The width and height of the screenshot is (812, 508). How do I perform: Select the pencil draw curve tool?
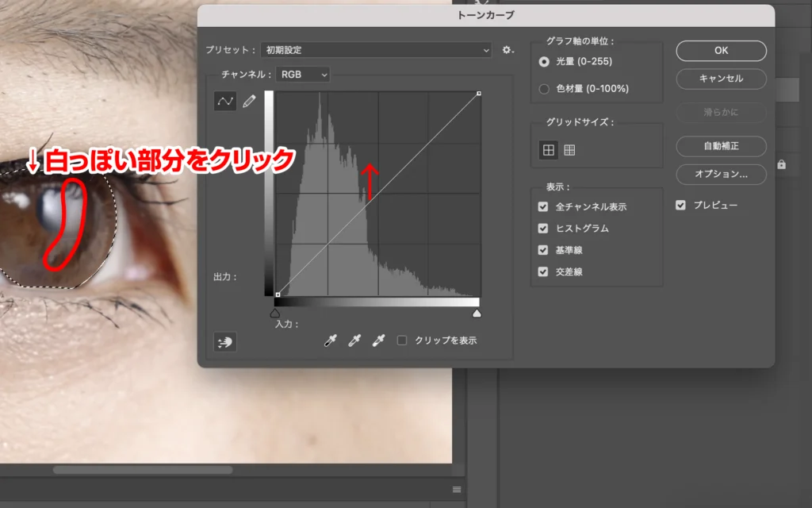[x=249, y=102]
